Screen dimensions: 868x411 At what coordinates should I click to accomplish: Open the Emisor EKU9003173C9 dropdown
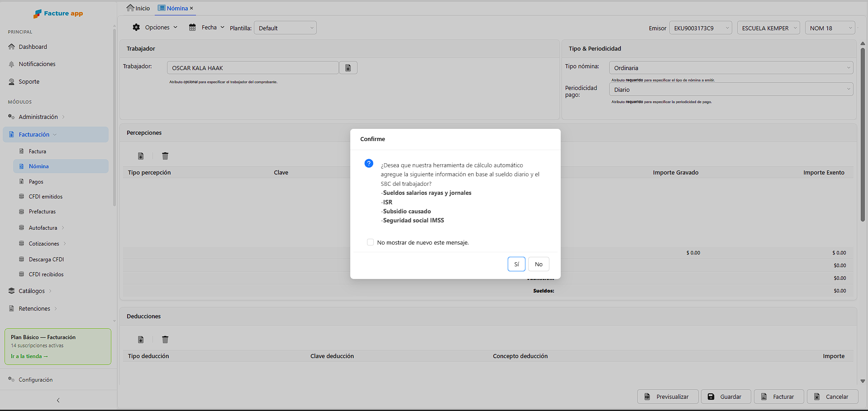coord(701,28)
